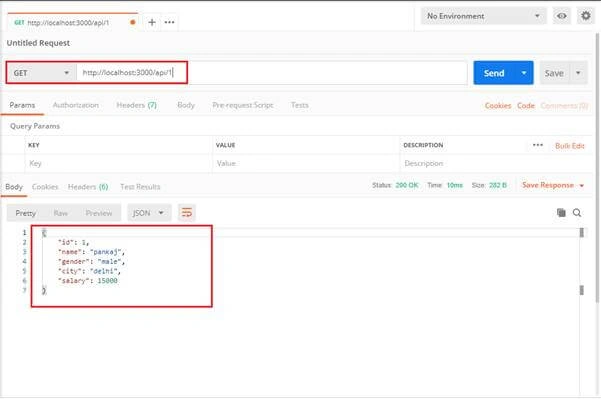Open query params column options three dots
The height and width of the screenshot is (399, 601).
click(x=538, y=145)
